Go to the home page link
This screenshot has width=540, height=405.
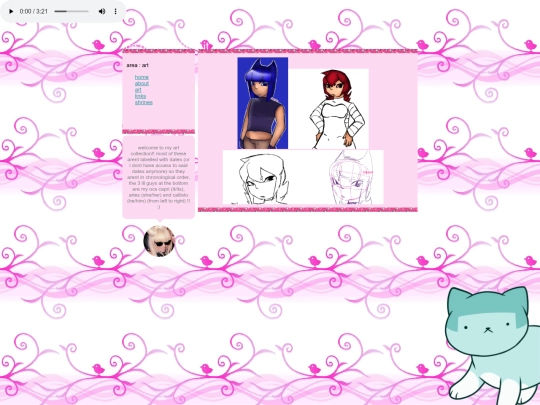(x=142, y=77)
